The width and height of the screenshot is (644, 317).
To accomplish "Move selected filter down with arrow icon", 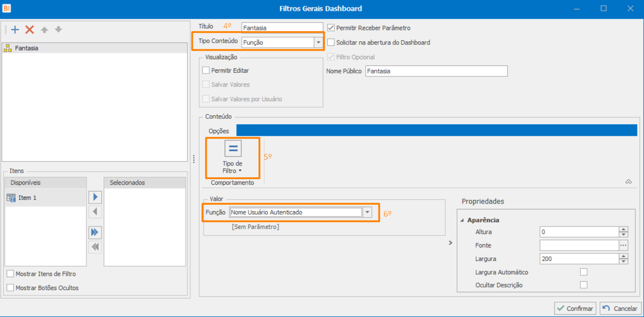I will 58,30.
